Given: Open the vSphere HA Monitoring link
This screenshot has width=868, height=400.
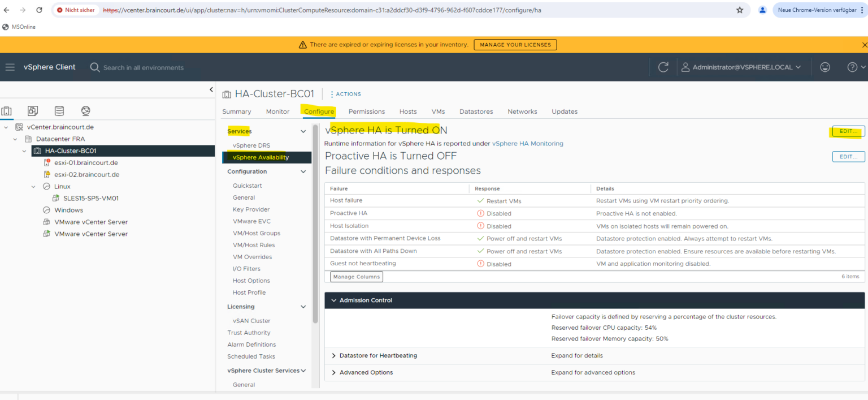Looking at the screenshot, I should (528, 144).
